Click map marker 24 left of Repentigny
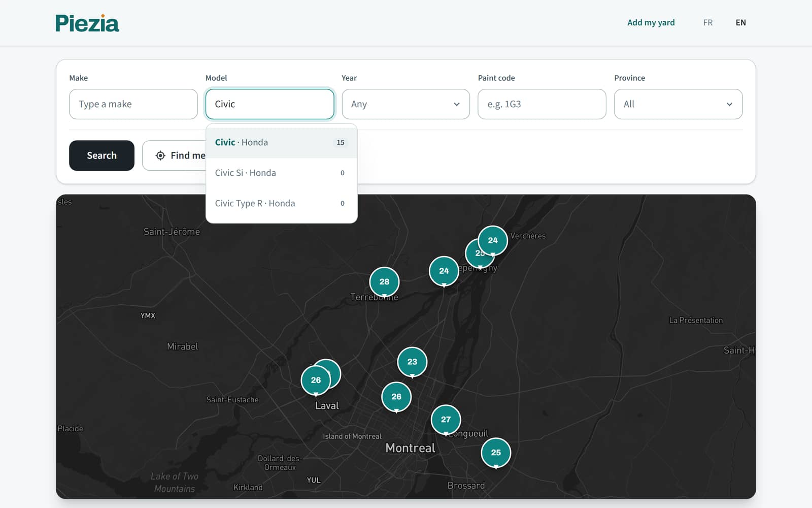 click(444, 271)
